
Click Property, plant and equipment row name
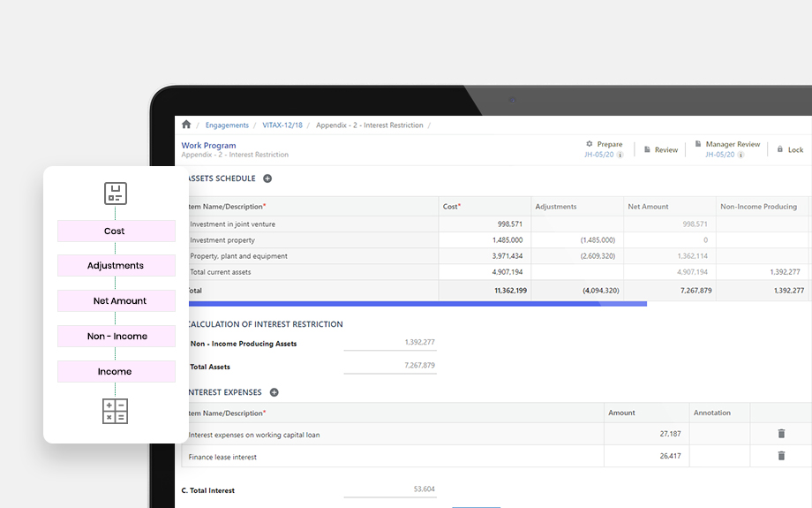238,256
